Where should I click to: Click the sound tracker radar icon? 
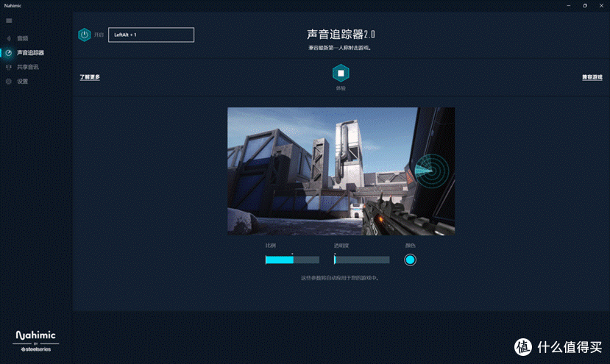pyautogui.click(x=9, y=53)
